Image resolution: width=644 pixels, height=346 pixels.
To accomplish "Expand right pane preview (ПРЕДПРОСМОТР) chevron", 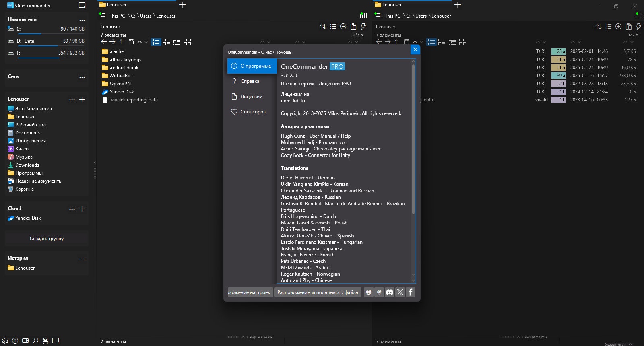I will pyautogui.click(x=518, y=337).
